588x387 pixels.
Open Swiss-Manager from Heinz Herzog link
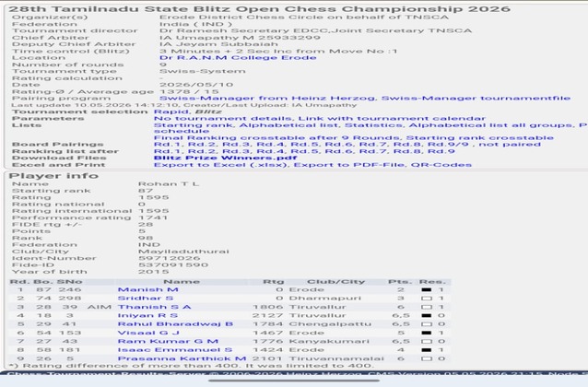[x=266, y=99]
